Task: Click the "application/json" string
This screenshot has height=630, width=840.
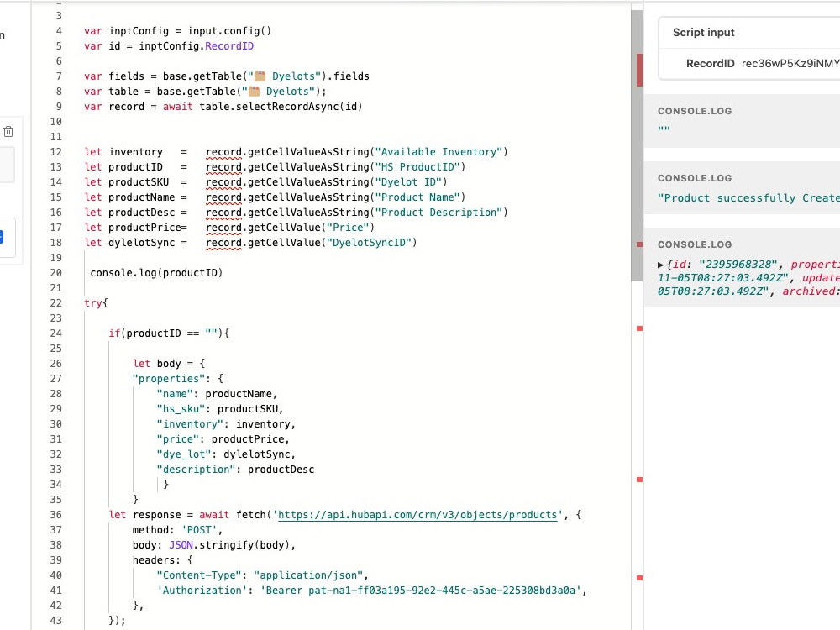Action: (308, 575)
